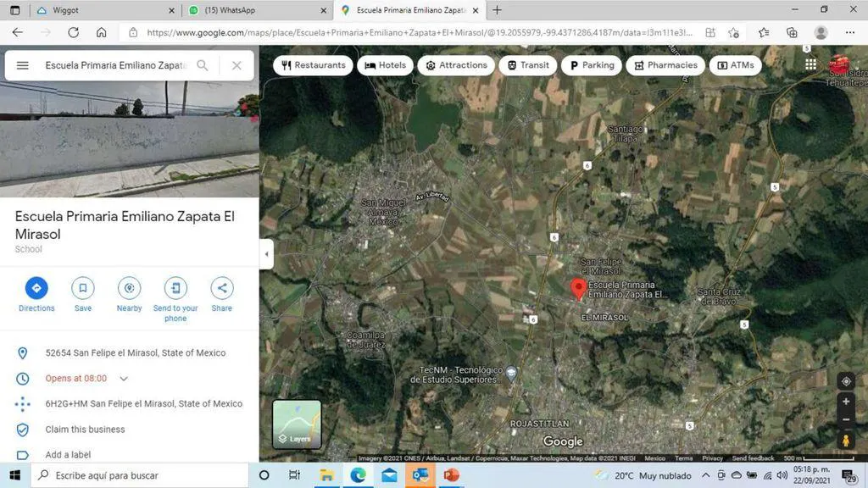868x488 pixels.
Task: Clear the Maps search with the X
Action: click(236, 65)
